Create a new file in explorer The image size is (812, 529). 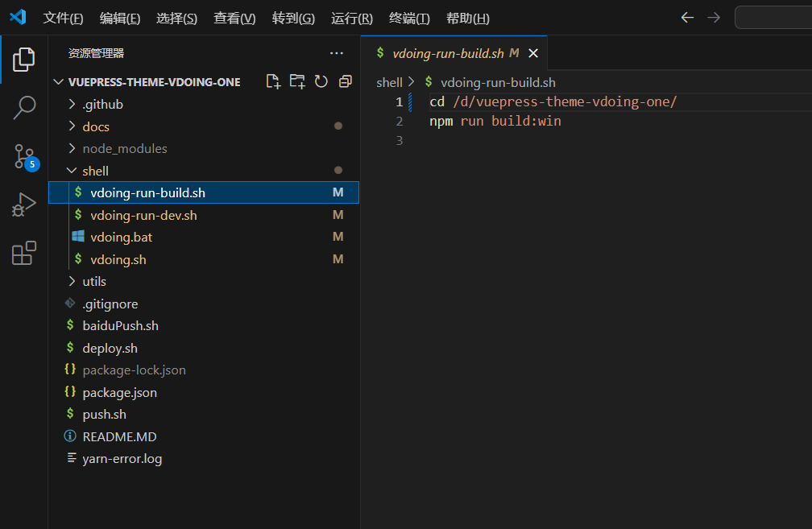pos(273,81)
